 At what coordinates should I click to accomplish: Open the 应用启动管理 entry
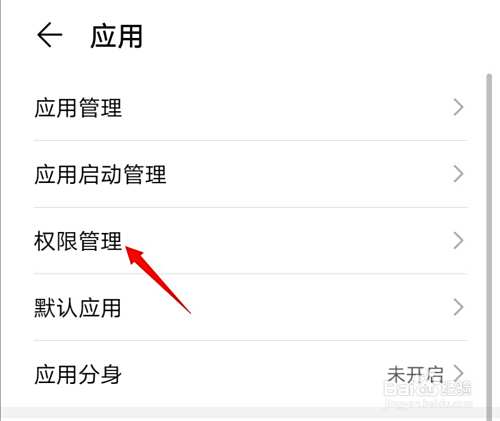(x=250, y=174)
